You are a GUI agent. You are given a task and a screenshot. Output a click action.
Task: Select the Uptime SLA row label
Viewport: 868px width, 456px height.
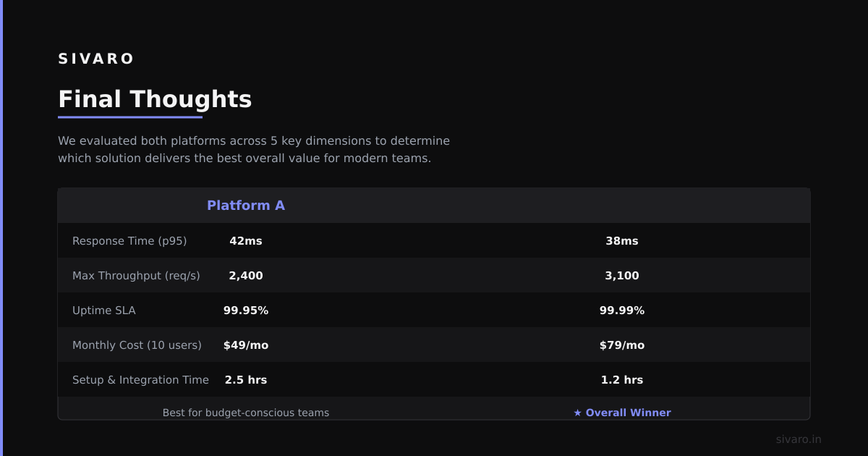(x=103, y=311)
